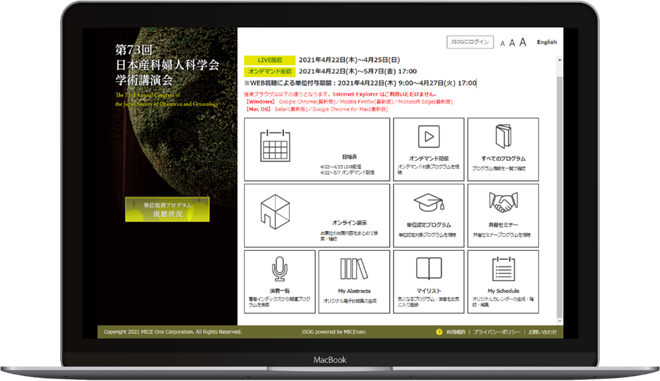This screenshot has width=660, height=381.
Task: Open 単位認定プログラム graduation cap tile
Action: pyautogui.click(x=428, y=216)
